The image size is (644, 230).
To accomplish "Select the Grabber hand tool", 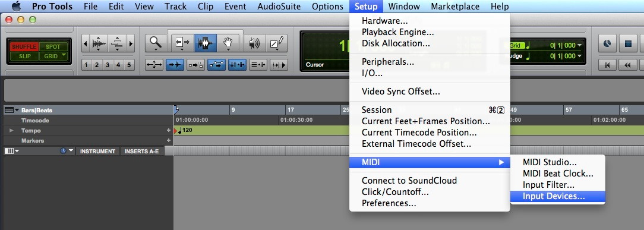I will (x=228, y=43).
